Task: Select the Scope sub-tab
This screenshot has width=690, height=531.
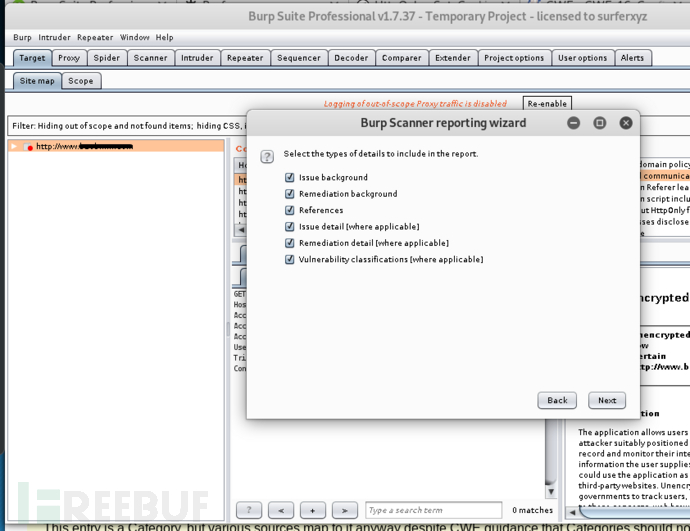Action: 81,81
